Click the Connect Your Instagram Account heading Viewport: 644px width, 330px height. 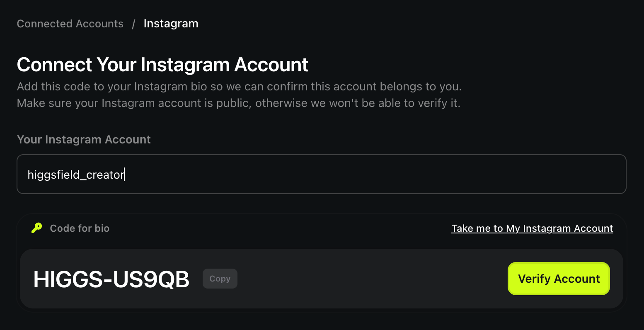(x=162, y=65)
